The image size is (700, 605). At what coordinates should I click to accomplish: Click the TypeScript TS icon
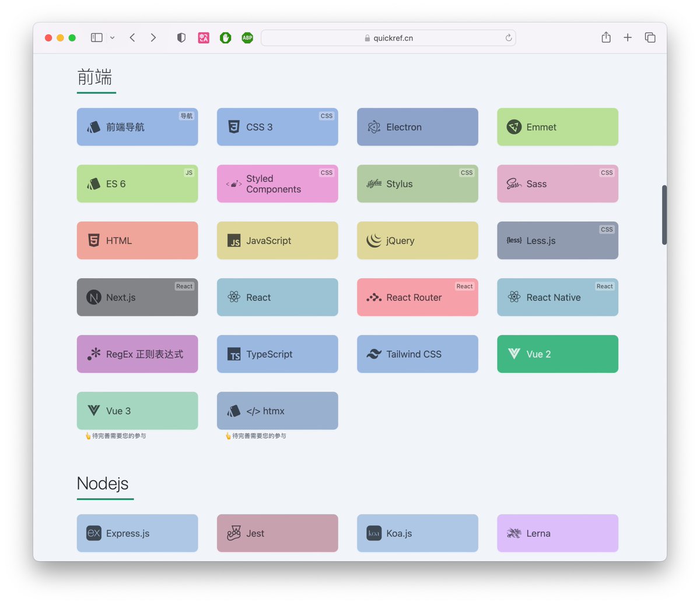tap(234, 354)
